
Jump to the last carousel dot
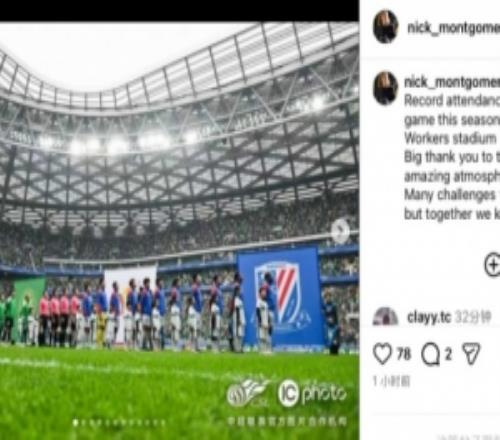coord(164,423)
